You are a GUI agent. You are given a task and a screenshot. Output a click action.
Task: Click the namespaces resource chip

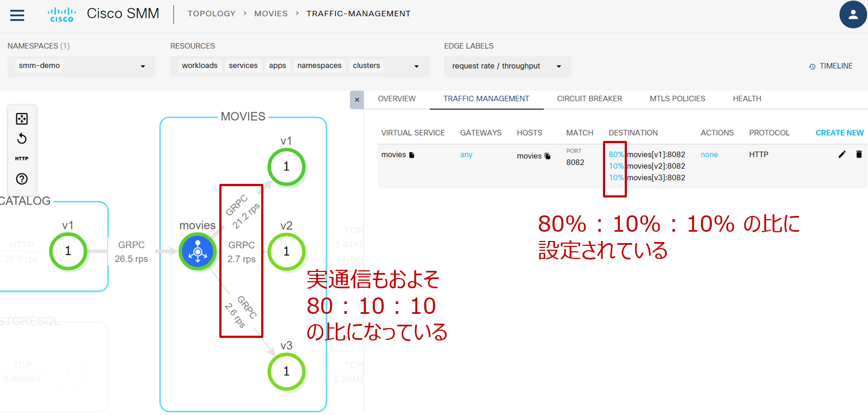click(x=319, y=66)
